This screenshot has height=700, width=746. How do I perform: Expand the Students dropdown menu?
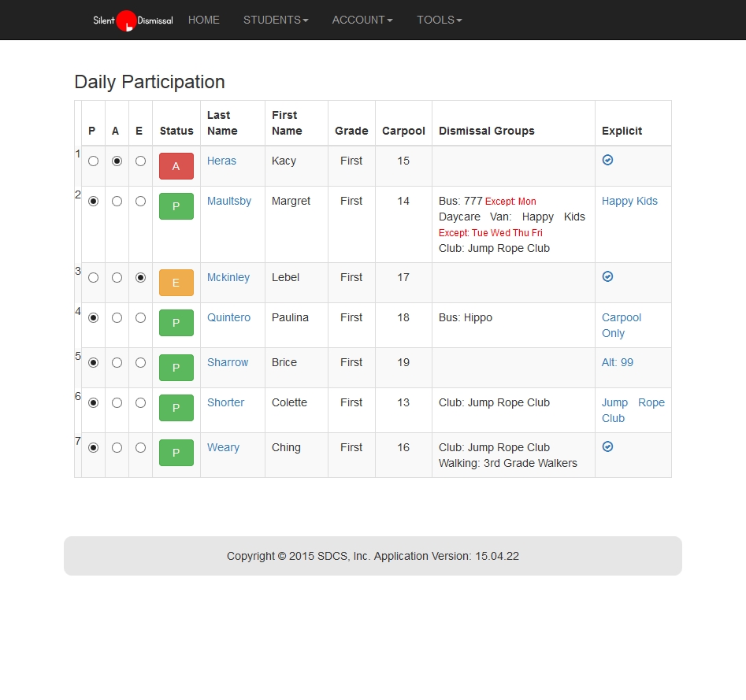(276, 20)
